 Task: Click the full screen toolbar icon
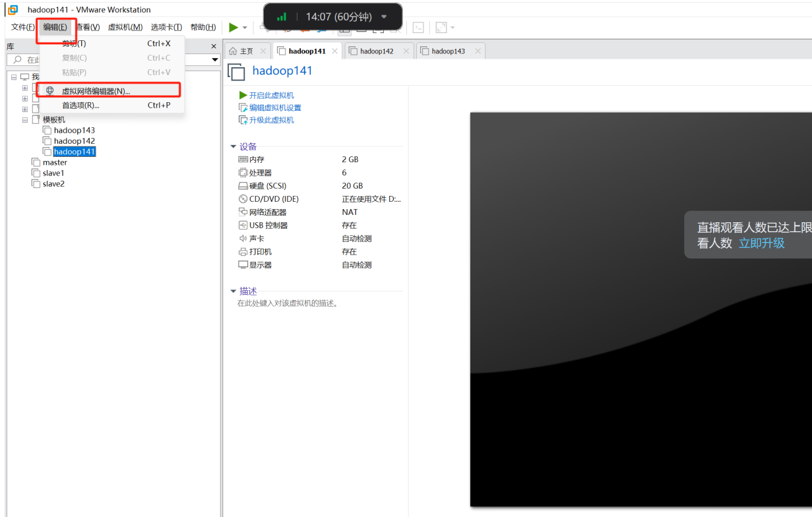(441, 27)
